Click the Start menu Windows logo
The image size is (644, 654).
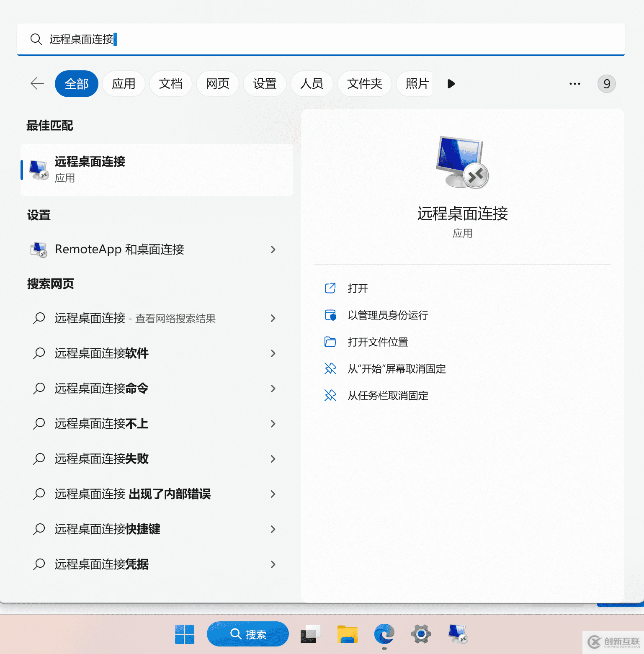tap(185, 634)
